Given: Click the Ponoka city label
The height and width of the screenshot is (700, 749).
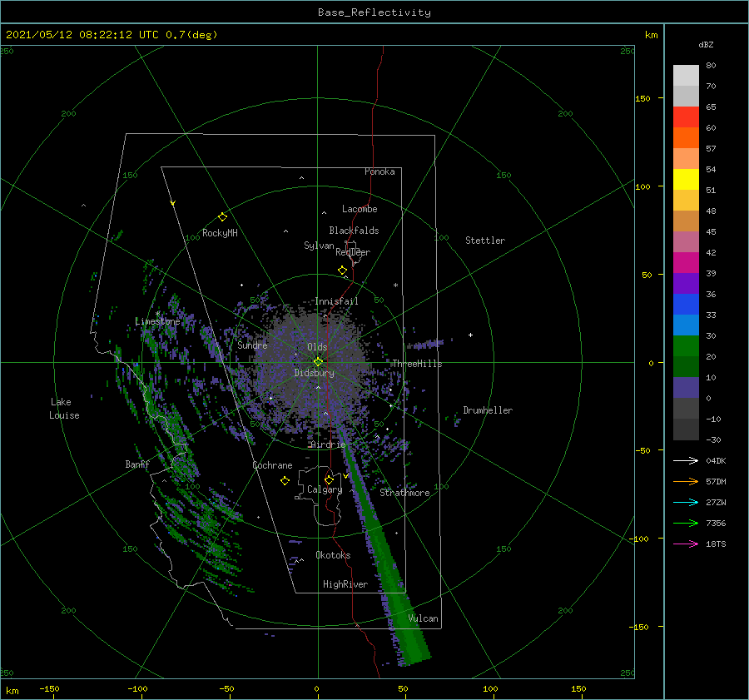Looking at the screenshot, I should point(379,171).
